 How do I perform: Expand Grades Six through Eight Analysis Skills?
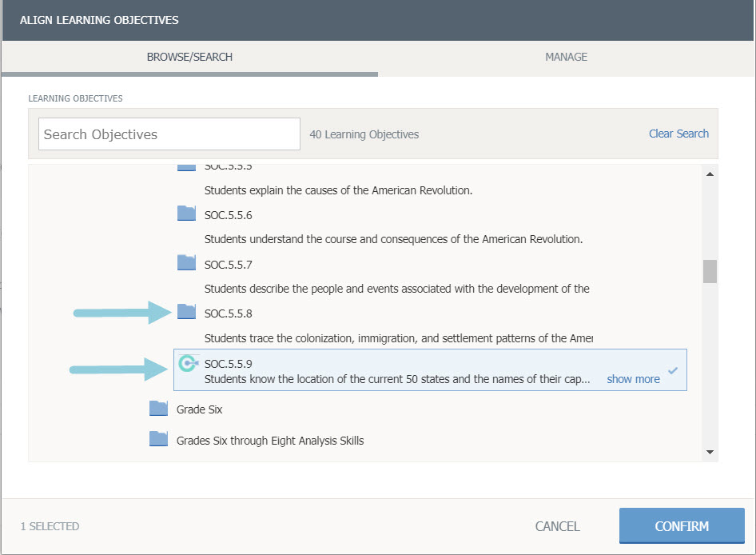tap(269, 440)
